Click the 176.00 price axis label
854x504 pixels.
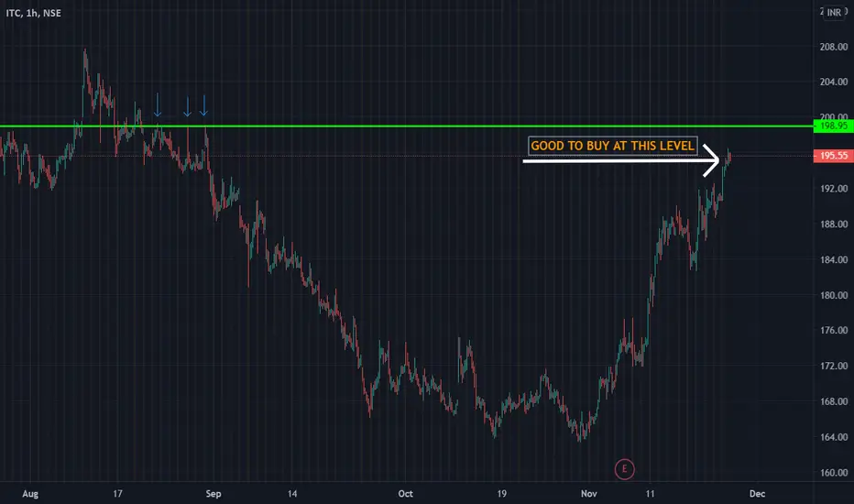click(833, 330)
